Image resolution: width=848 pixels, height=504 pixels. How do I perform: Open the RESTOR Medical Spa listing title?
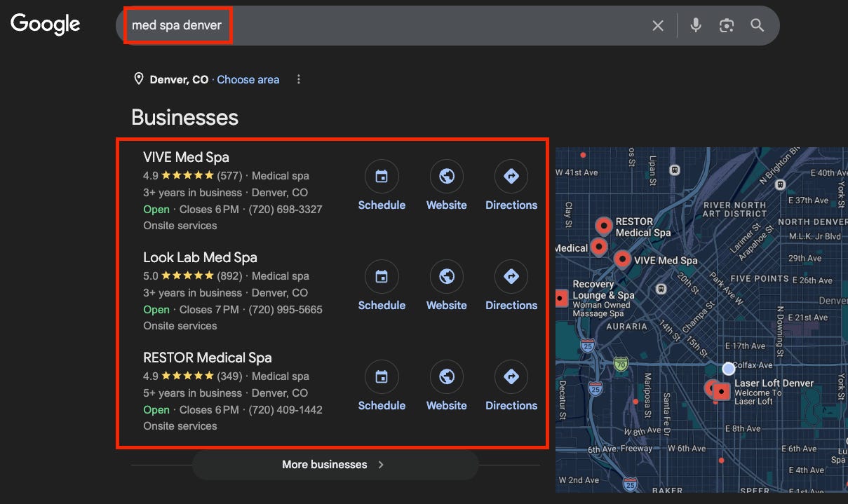pos(207,357)
